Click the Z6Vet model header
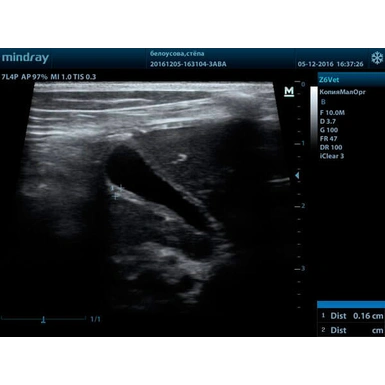385x385 pixels. point(351,80)
